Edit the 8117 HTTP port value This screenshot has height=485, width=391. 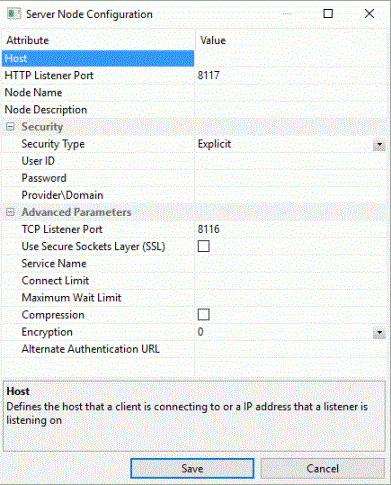tap(209, 75)
